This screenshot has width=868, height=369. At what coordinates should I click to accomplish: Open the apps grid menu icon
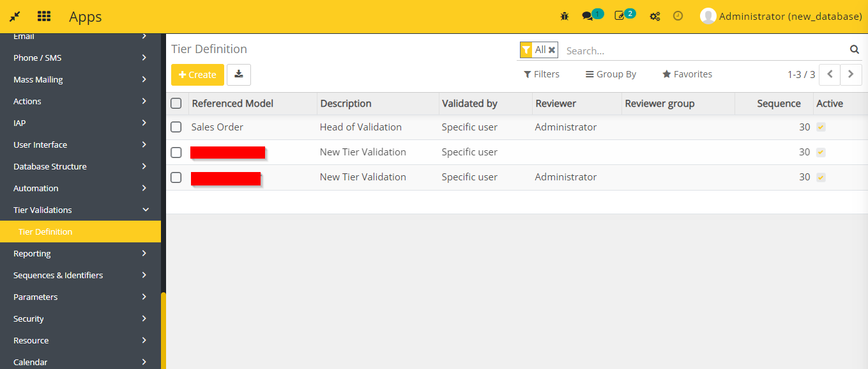(x=44, y=16)
